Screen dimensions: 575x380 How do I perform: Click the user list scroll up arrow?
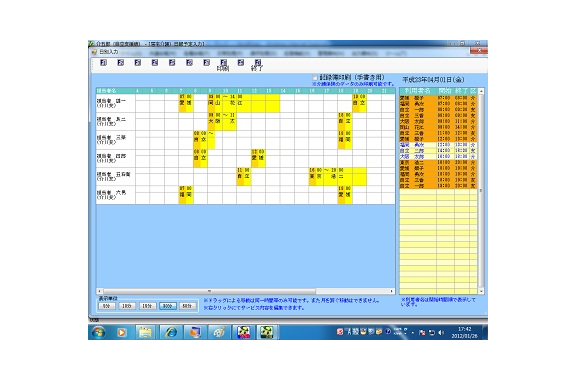click(481, 91)
